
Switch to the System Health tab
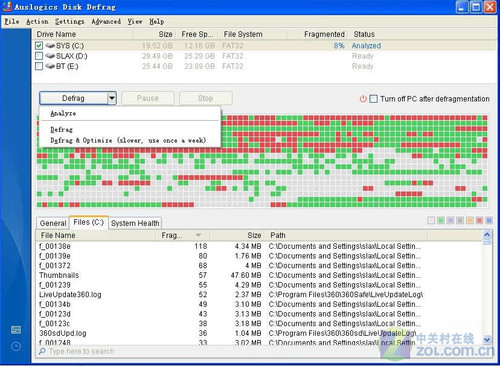[135, 223]
